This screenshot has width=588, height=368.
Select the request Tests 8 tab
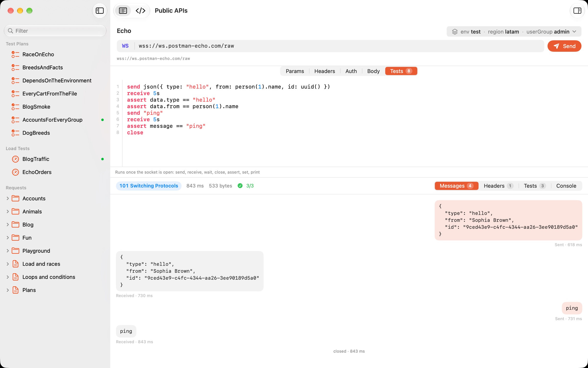401,71
